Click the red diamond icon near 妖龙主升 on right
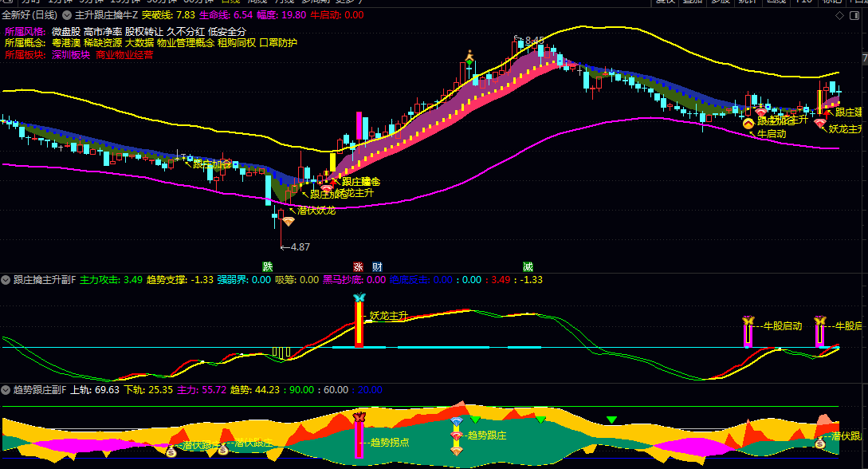 coord(820,124)
